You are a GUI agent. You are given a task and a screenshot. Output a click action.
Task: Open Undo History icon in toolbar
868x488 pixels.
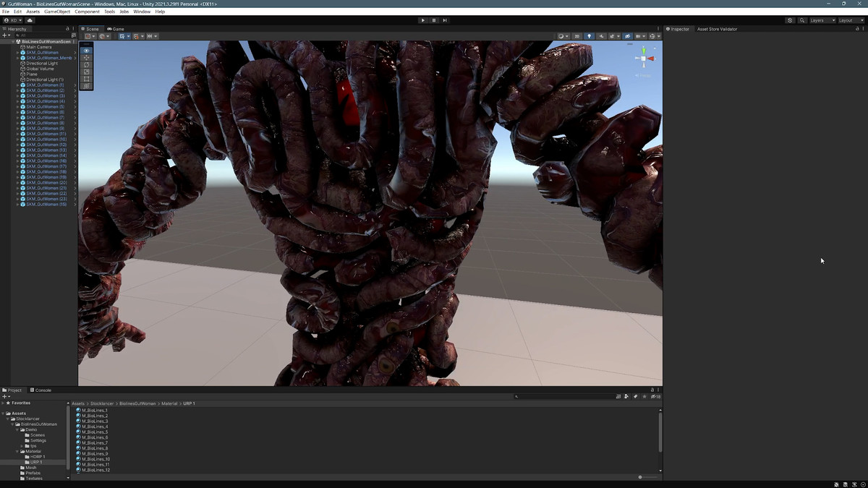(790, 20)
